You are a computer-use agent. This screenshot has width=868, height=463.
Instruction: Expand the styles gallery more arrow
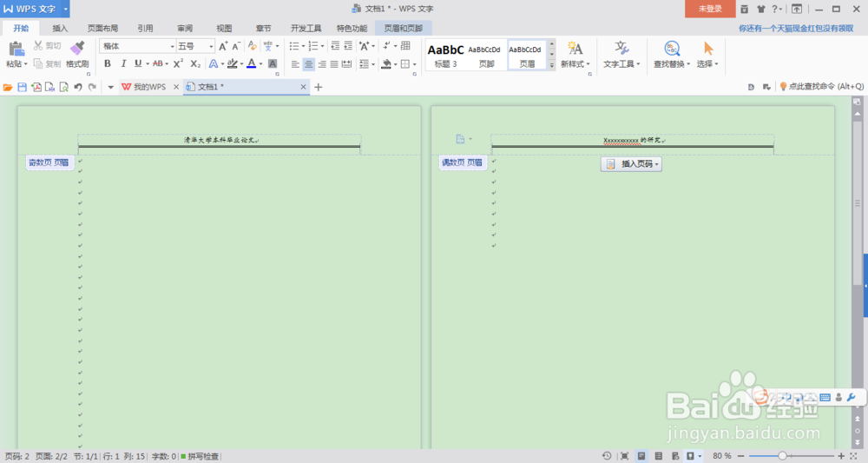click(551, 65)
